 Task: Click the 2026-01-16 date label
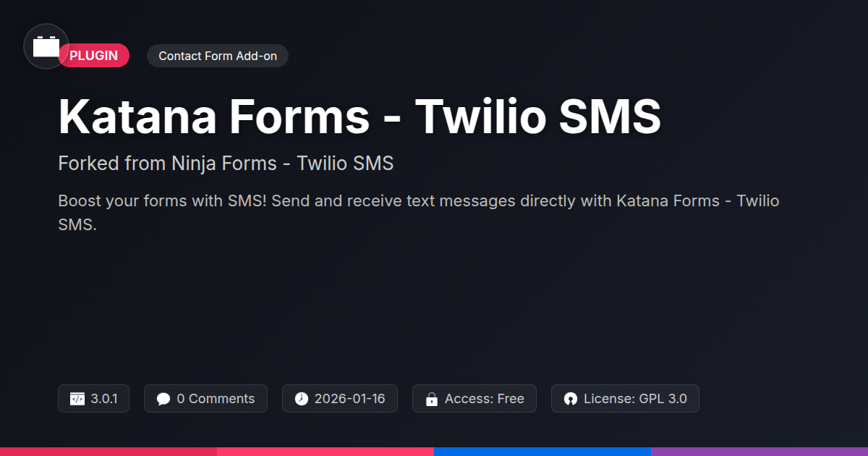(x=349, y=399)
